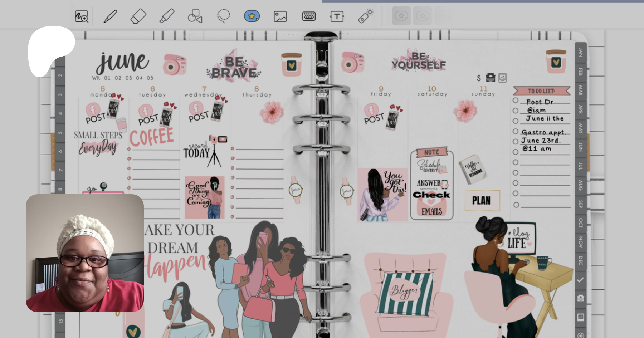
Task: Select the Eraser tool
Action: click(x=138, y=16)
